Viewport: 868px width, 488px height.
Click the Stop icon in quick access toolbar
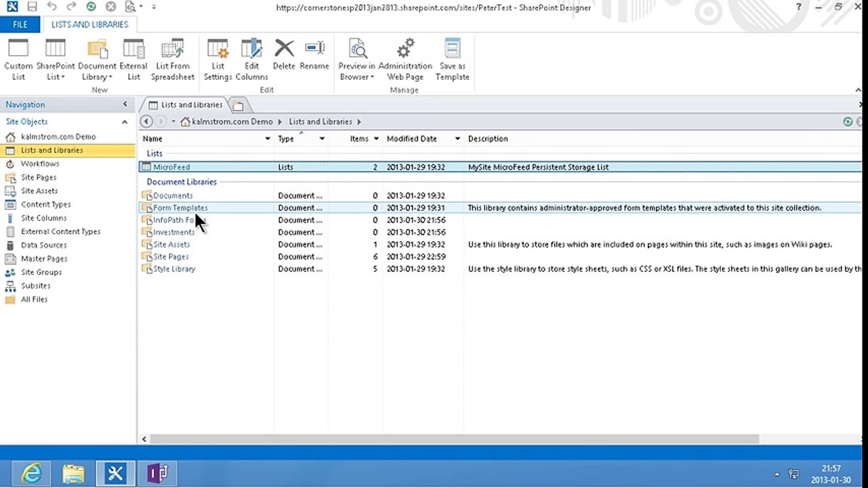(x=110, y=7)
